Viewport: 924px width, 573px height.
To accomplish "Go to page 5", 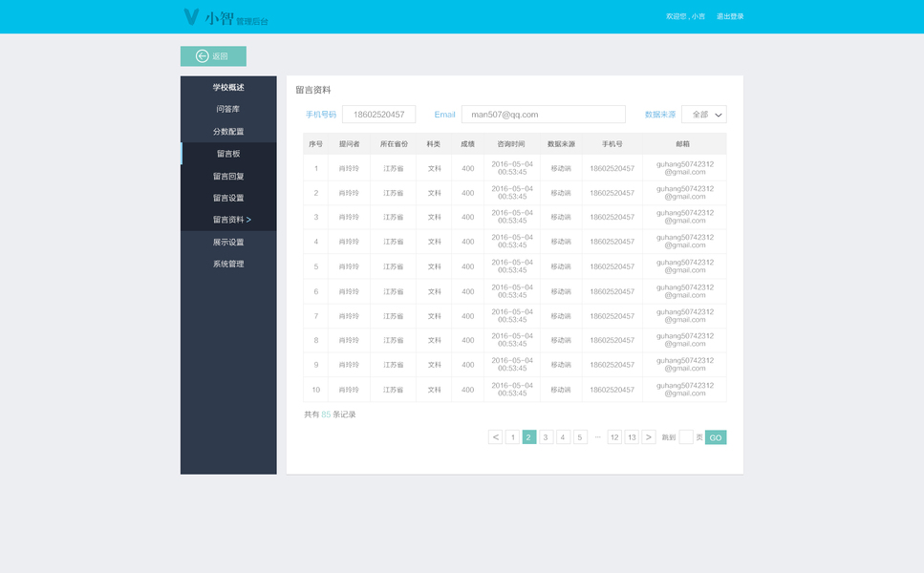I will point(580,437).
